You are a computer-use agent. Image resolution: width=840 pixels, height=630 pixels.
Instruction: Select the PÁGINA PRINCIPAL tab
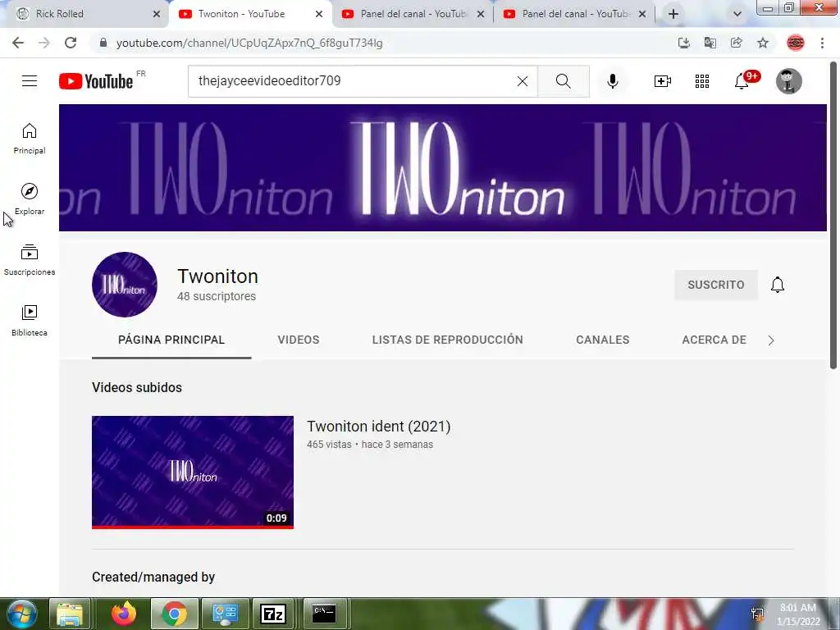click(x=171, y=340)
